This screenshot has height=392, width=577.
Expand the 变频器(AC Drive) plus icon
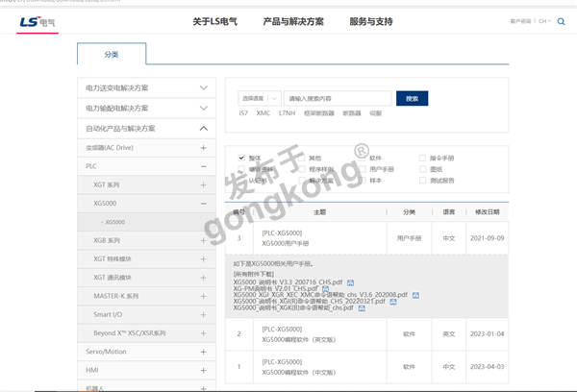click(x=203, y=148)
